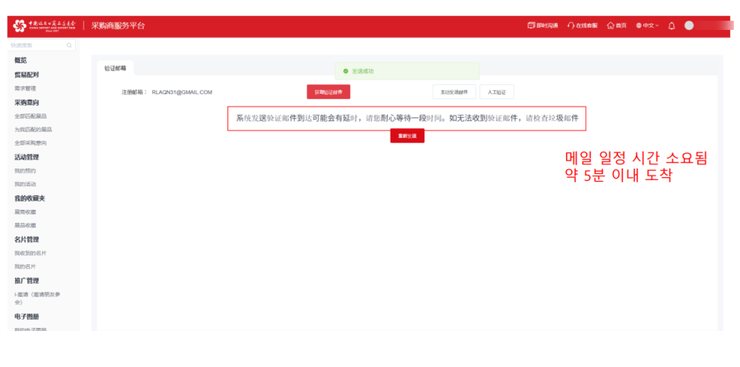Open 我的名片 in the sidebar
This screenshot has width=740, height=367.
point(25,267)
